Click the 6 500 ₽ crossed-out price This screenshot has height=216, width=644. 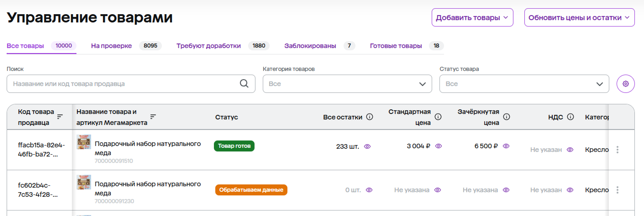click(486, 146)
